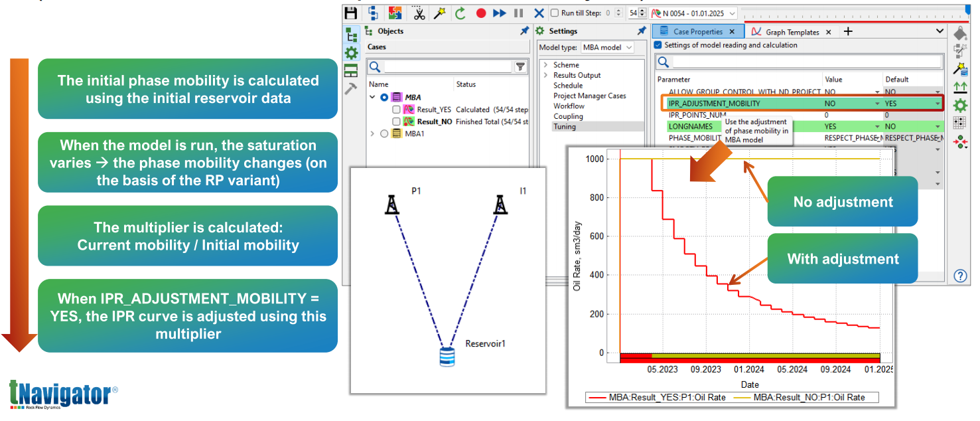
Task: Click the IPR_POINTS_NUM value cell
Action: pyautogui.click(x=852, y=115)
